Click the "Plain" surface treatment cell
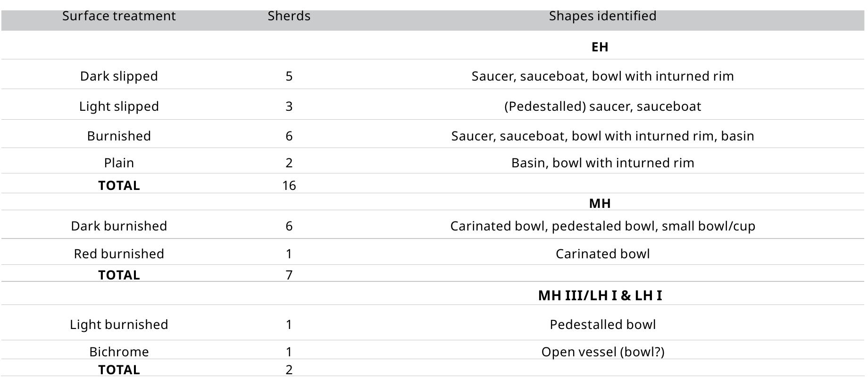The image size is (868, 378). [119, 163]
